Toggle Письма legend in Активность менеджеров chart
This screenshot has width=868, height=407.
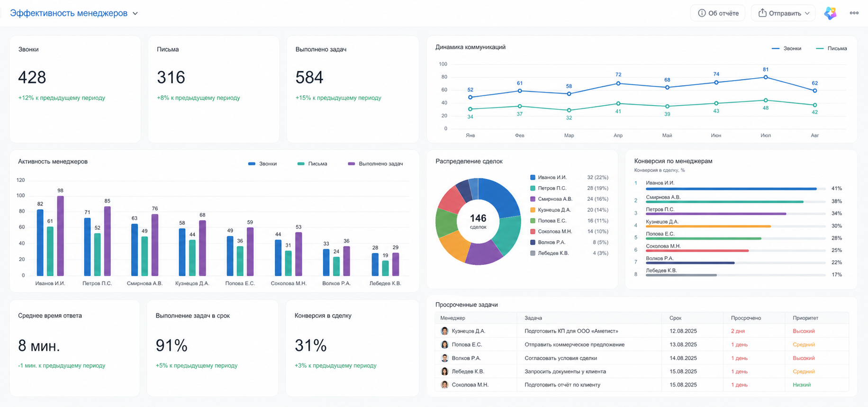point(312,163)
